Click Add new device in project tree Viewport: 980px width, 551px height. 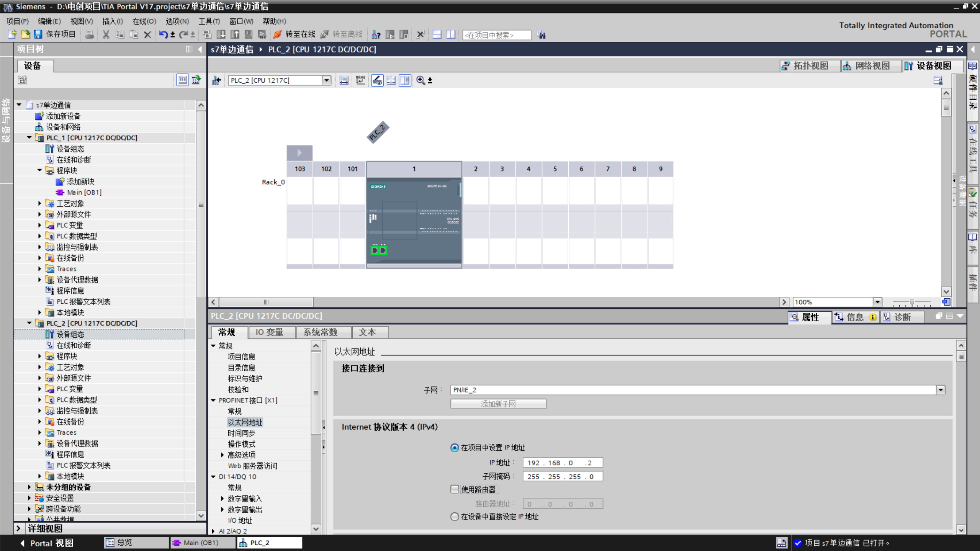coord(63,116)
